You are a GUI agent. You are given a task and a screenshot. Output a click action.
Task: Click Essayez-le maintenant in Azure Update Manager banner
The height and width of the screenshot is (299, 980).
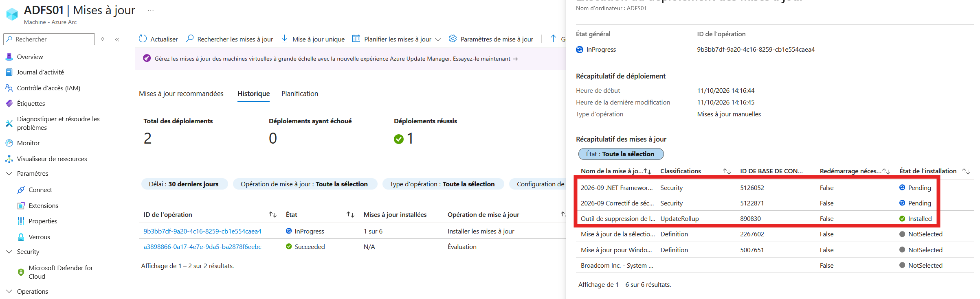coord(485,59)
